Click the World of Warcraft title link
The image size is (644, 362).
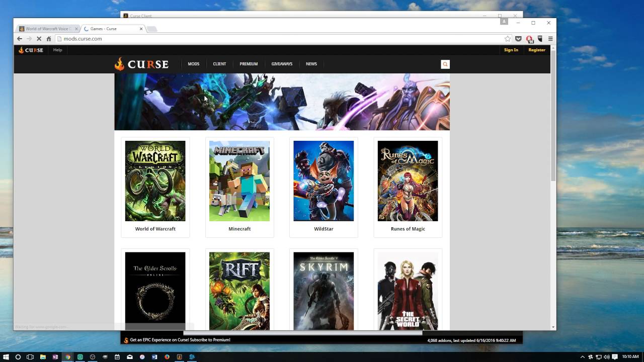coord(155,229)
